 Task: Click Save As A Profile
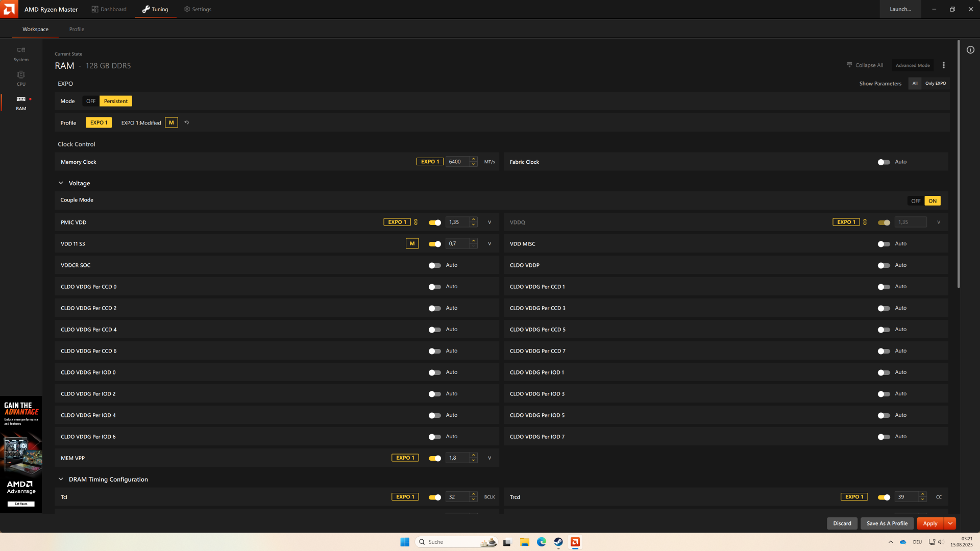(887, 523)
